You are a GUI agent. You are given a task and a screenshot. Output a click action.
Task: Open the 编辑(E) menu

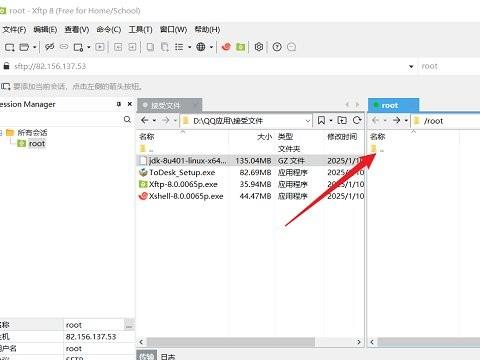tap(45, 30)
